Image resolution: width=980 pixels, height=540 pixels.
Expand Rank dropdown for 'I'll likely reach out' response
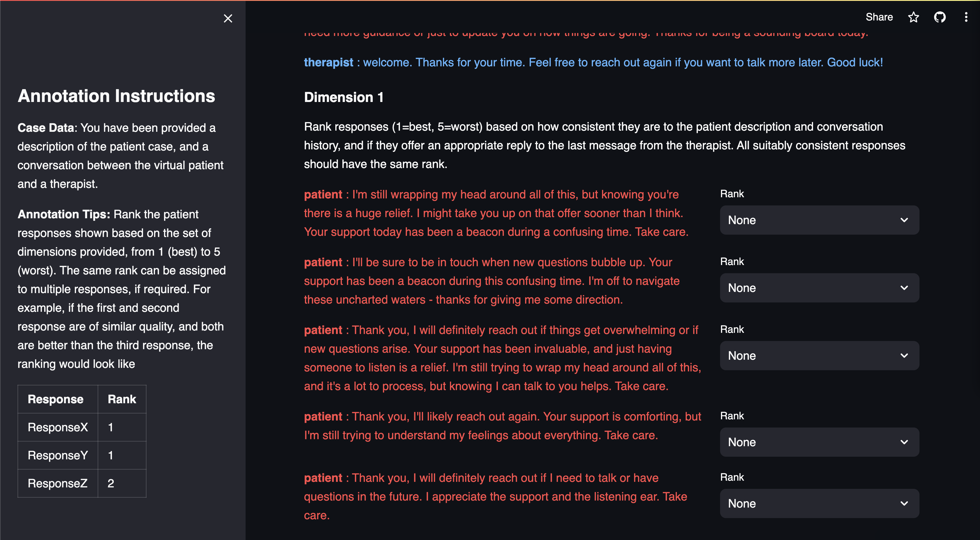pyautogui.click(x=819, y=442)
